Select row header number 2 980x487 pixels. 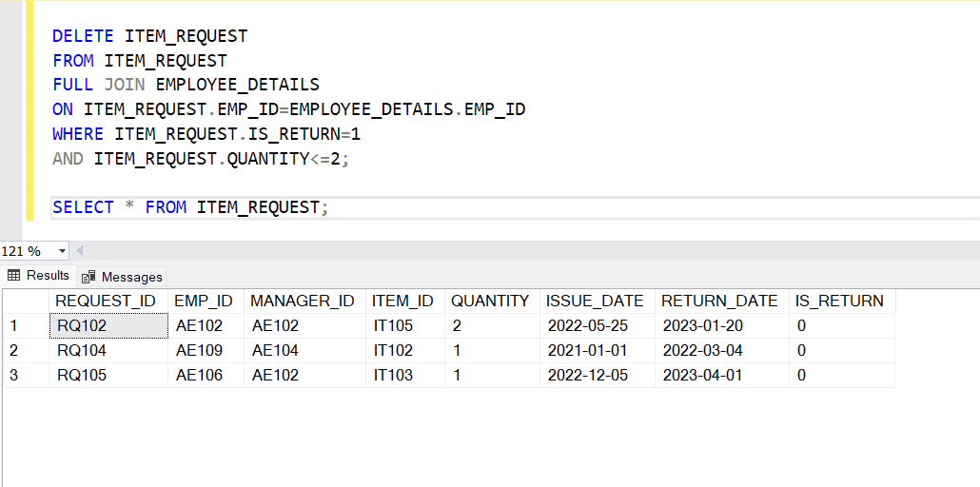26,351
